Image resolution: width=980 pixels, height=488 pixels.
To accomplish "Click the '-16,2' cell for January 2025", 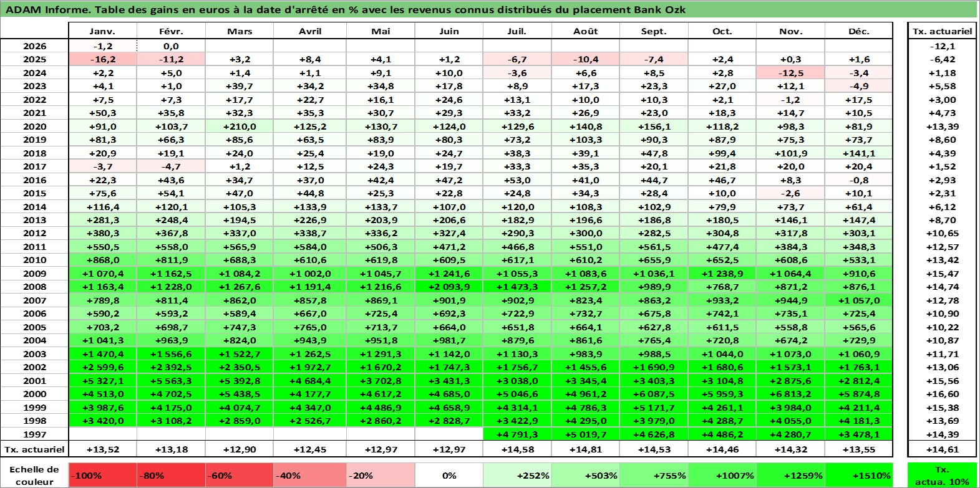I will pyautogui.click(x=103, y=59).
